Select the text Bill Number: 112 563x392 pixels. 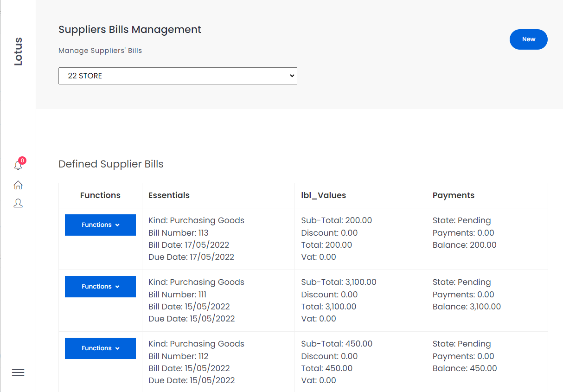tap(179, 356)
